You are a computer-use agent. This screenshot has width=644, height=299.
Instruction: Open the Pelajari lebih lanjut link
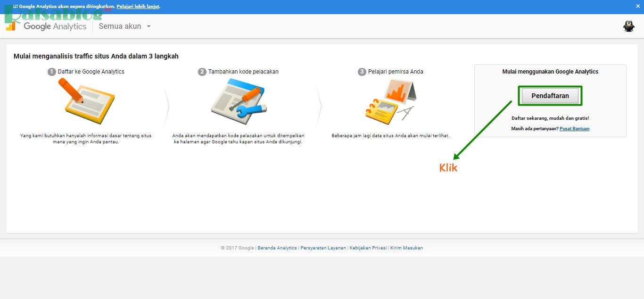coord(138,7)
